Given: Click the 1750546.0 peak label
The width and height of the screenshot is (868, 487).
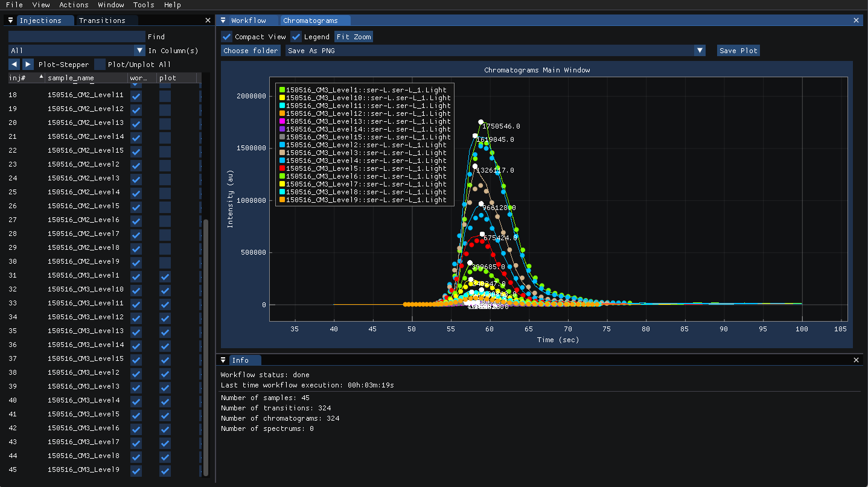Looking at the screenshot, I should (x=501, y=127).
